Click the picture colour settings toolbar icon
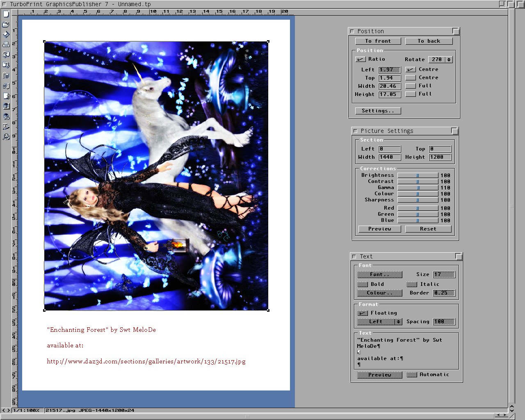Screen dimensions: 525x420 [x=6, y=116]
